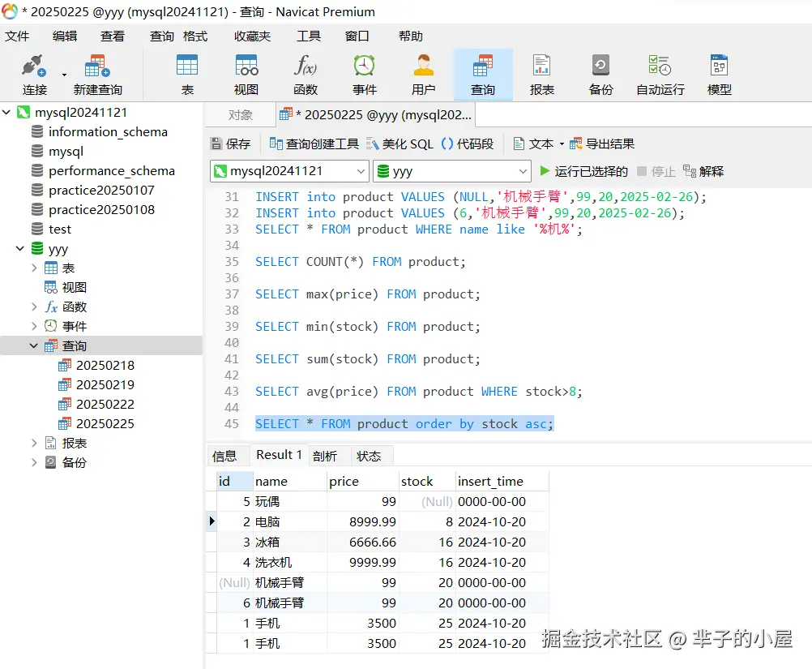
Task: Select the 8999.99 price cell
Action: (x=362, y=522)
